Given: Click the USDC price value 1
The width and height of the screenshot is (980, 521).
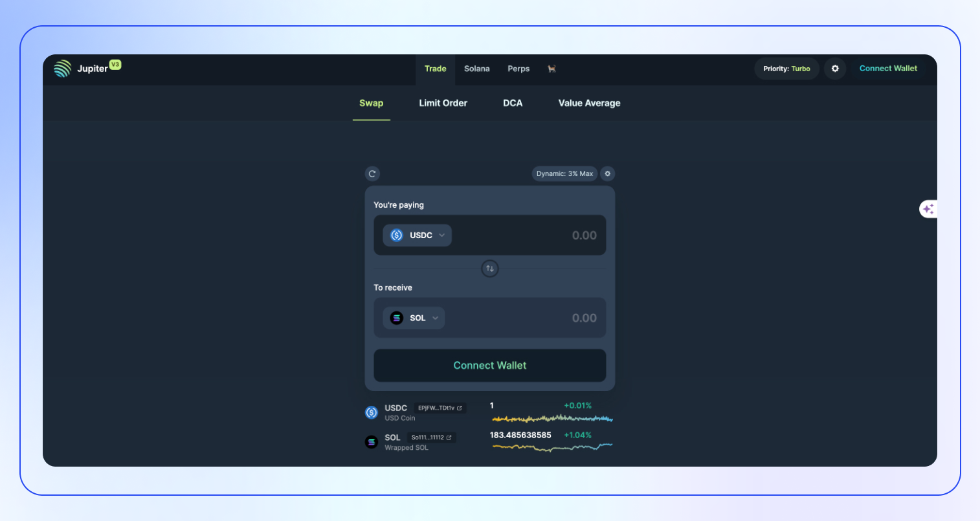Looking at the screenshot, I should tap(492, 406).
